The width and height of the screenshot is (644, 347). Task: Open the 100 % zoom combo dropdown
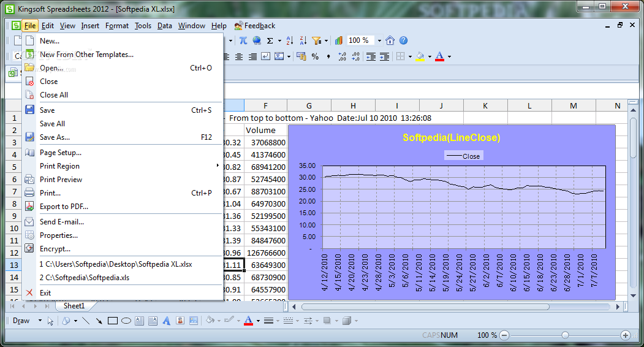click(379, 40)
